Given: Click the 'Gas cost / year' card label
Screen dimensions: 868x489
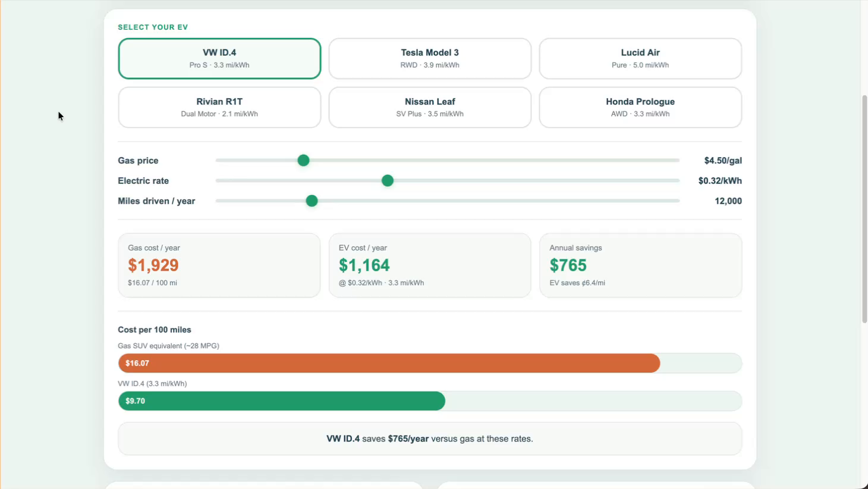Looking at the screenshot, I should (154, 248).
